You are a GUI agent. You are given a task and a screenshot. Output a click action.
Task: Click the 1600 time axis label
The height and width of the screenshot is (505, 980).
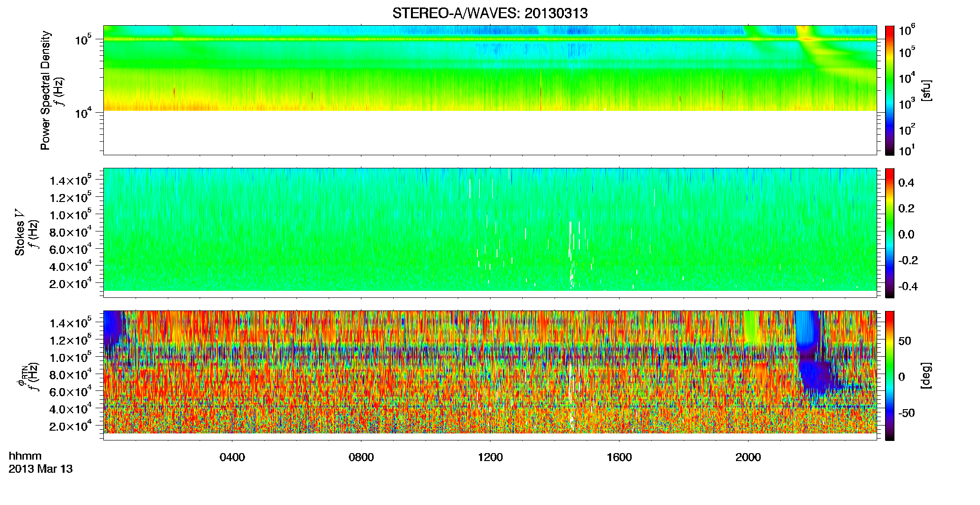click(620, 457)
